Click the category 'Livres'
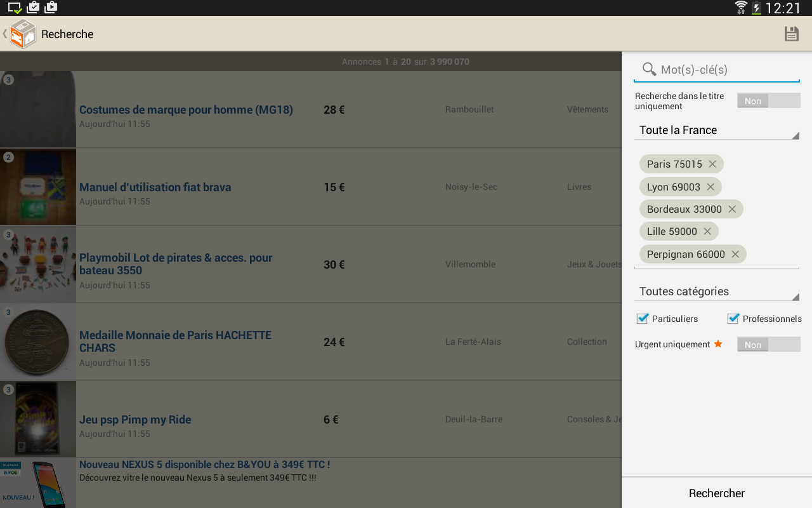The image size is (812, 508). pos(579,187)
